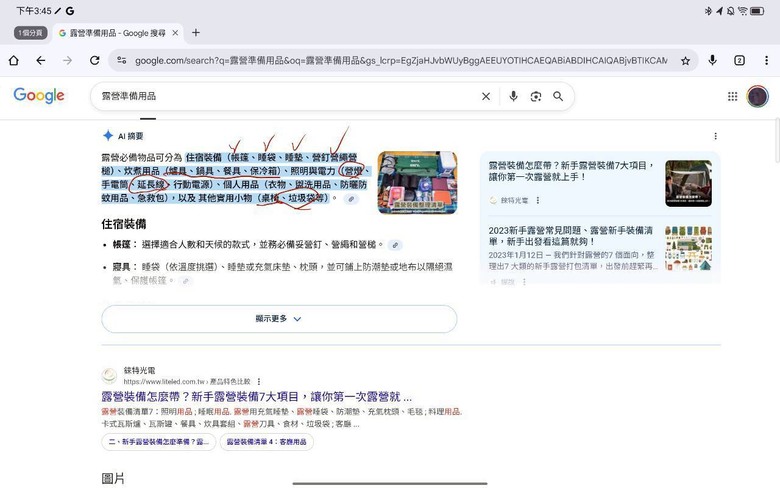The width and height of the screenshot is (780, 488).
Task: Click the page vertical scrollbar
Action: (777, 140)
